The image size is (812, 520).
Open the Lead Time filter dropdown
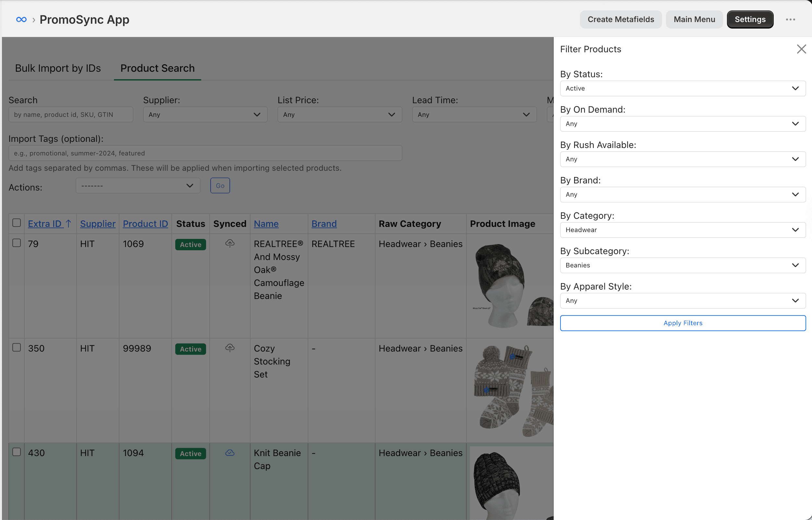click(x=474, y=115)
